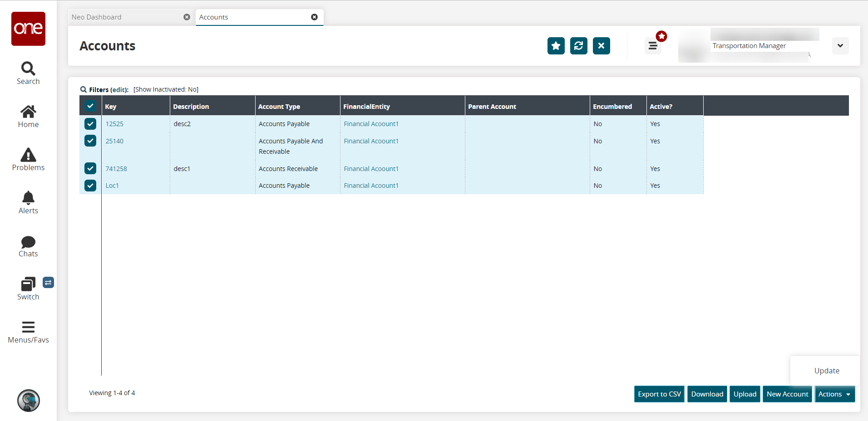
Task: Click the Export to CSV button
Action: [659, 394]
